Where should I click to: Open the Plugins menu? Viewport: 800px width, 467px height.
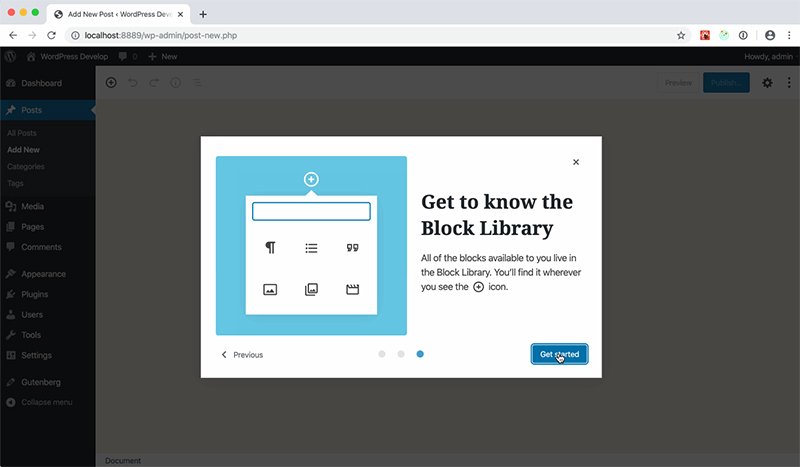[x=47, y=294]
